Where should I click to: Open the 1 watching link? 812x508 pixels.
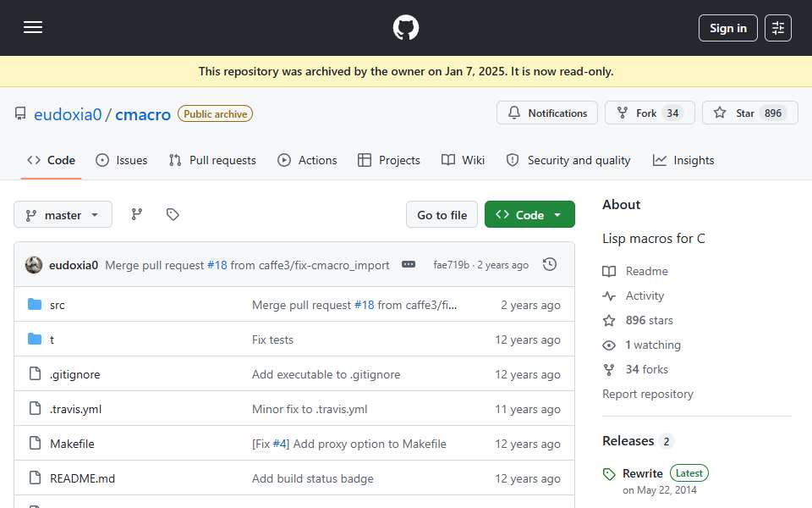(652, 345)
